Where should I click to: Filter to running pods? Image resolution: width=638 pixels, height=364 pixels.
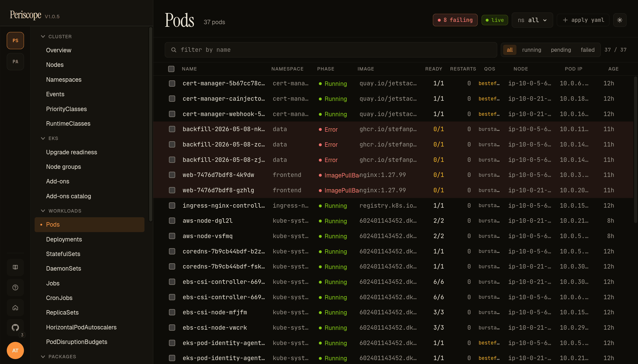point(532,50)
